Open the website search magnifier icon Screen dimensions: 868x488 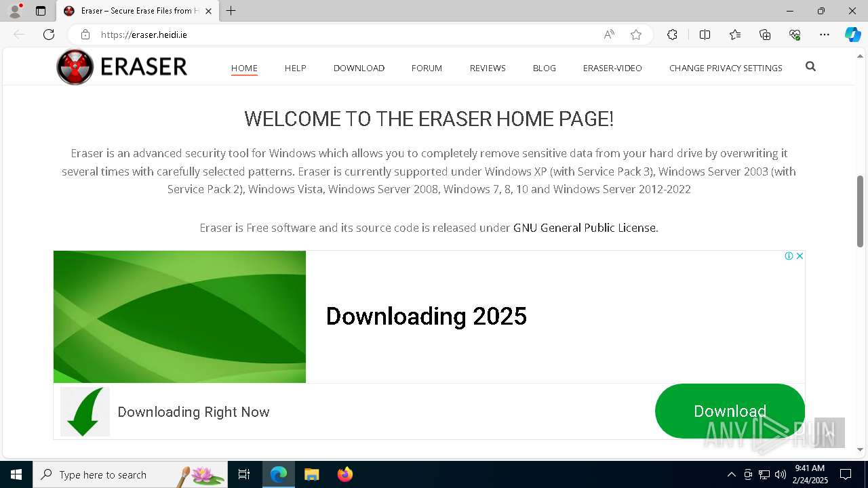pyautogui.click(x=810, y=66)
